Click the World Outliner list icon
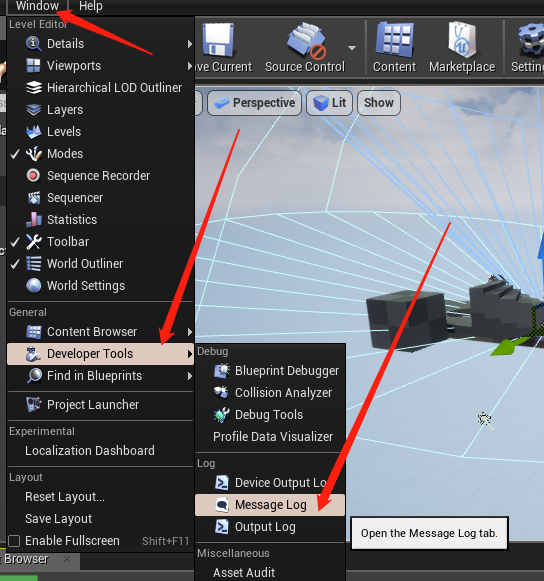 tap(34, 263)
